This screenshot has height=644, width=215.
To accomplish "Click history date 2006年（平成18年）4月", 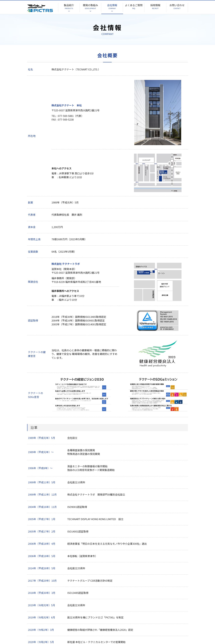I will click(x=42, y=544).
